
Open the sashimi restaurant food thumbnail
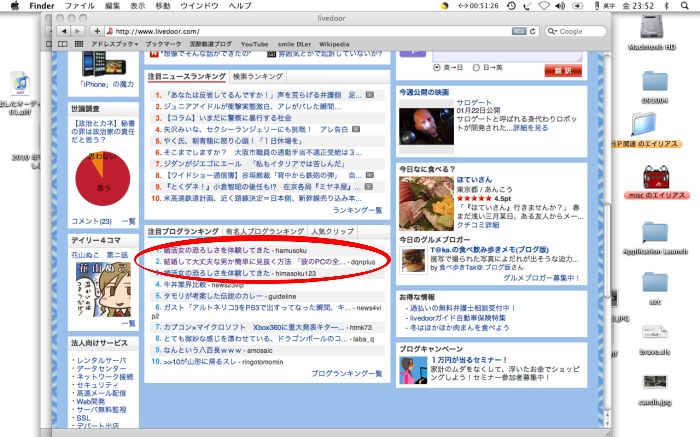coord(426,203)
